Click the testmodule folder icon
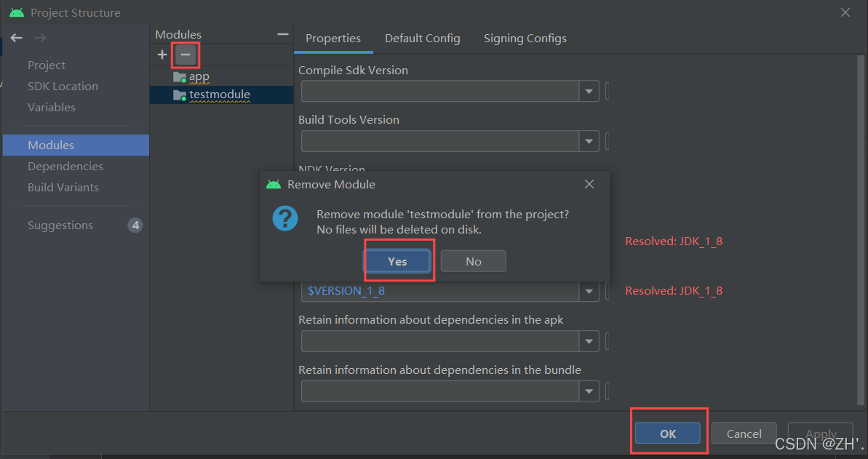Screen dimensions: 868x459 pos(180,95)
